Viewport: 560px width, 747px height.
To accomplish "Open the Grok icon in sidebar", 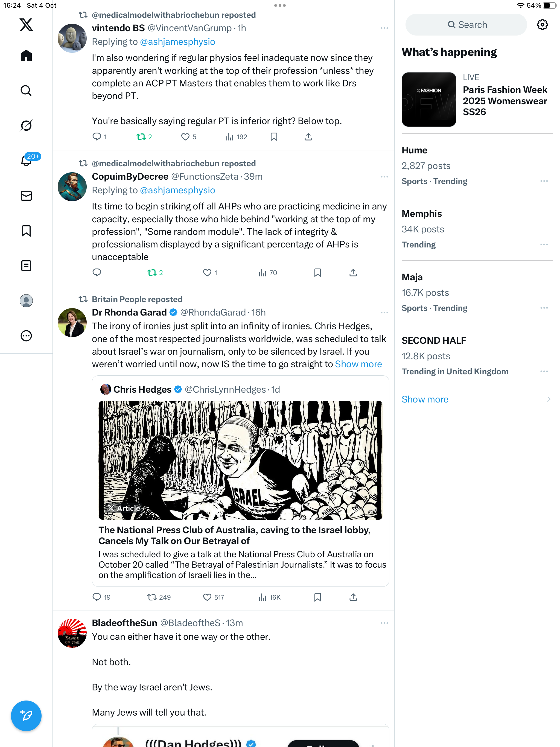I will pyautogui.click(x=26, y=126).
